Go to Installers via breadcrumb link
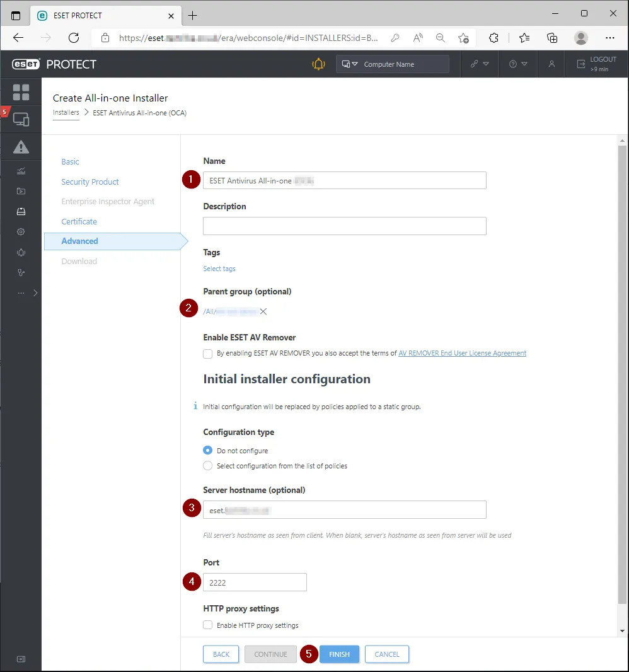 [x=66, y=113]
